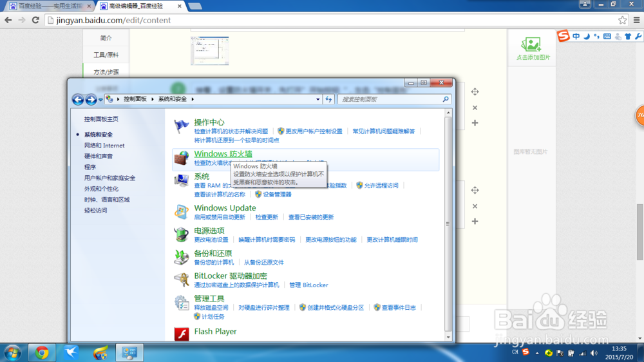Refresh the Control Panel address bar
644x362 pixels.
pos(328,99)
